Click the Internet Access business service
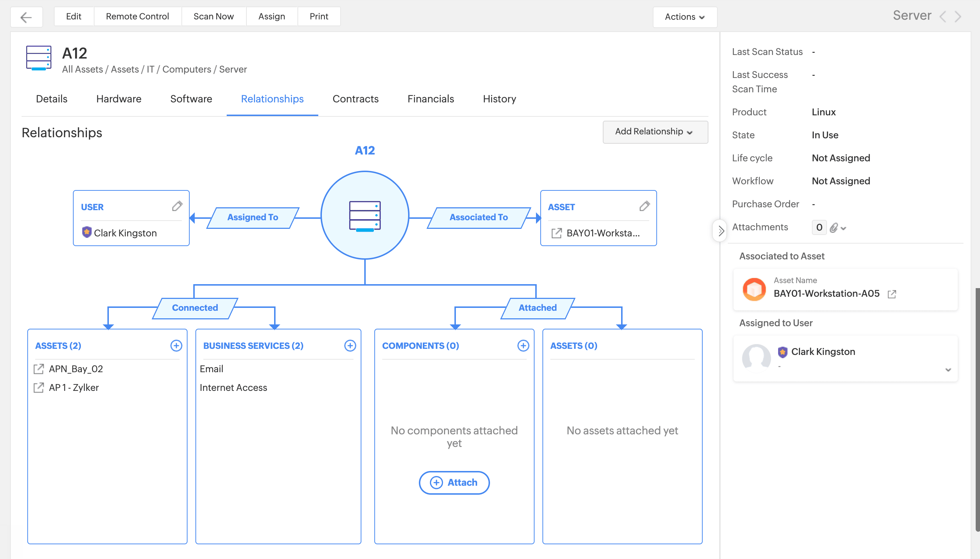 pyautogui.click(x=233, y=387)
